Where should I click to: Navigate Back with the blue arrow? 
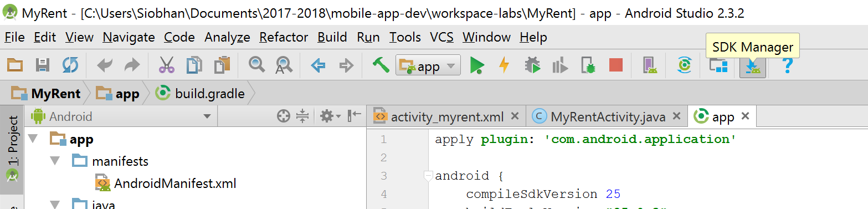pos(318,66)
